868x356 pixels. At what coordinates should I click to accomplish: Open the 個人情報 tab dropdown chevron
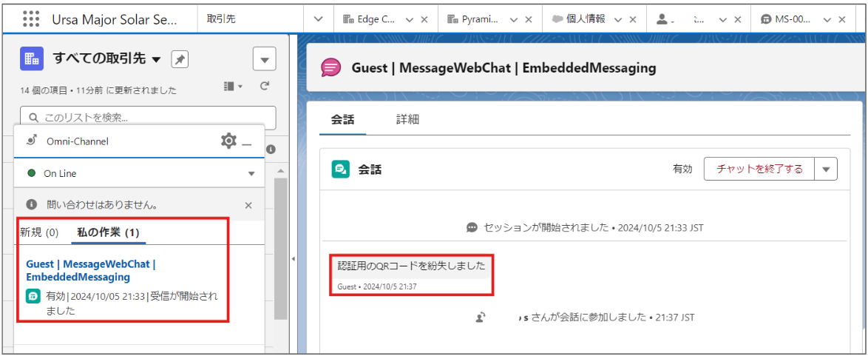[x=618, y=19]
